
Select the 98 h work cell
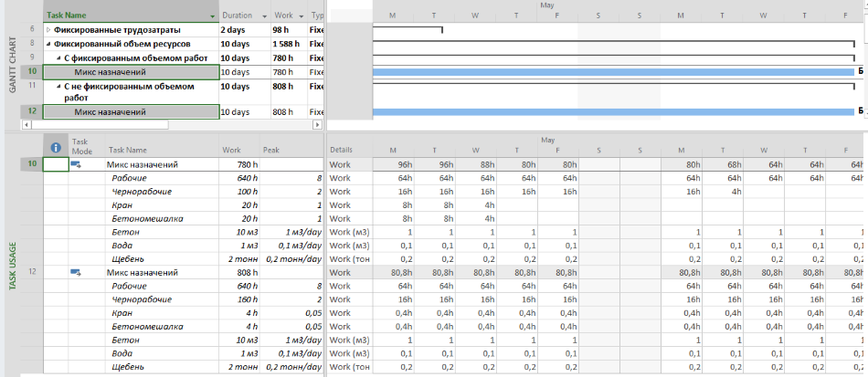pos(289,30)
